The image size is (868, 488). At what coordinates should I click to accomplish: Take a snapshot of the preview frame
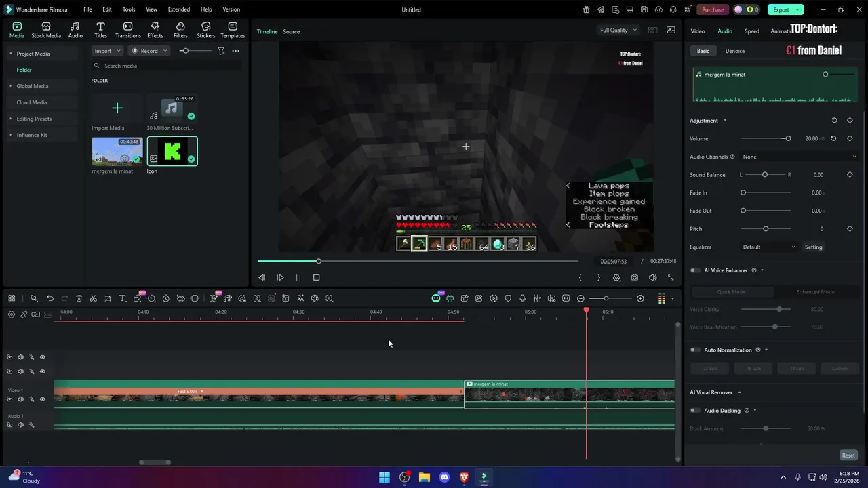point(635,277)
